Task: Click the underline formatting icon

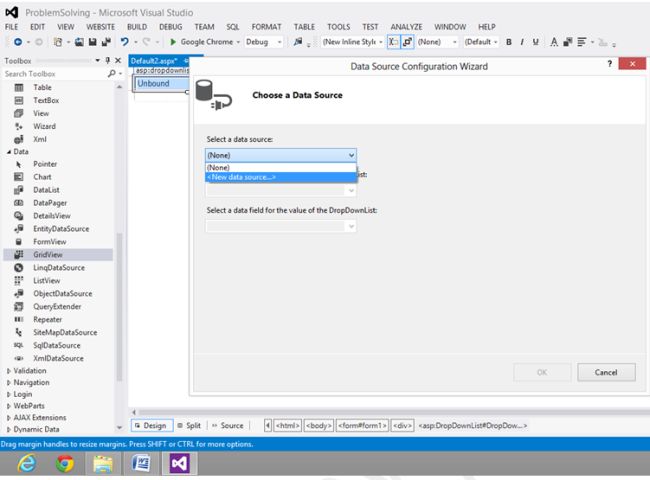Action: point(536,42)
